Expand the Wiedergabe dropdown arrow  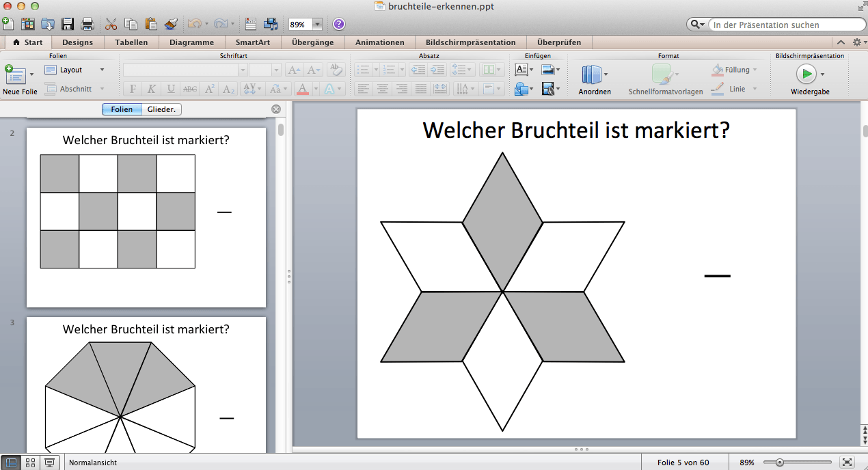pos(822,74)
